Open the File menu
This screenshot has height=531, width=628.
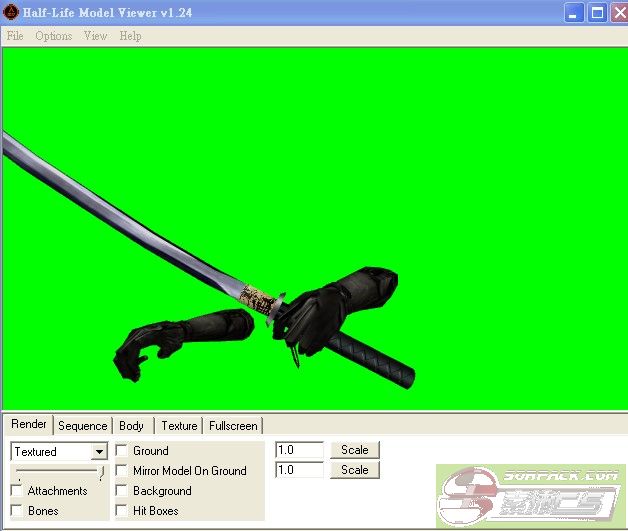[15, 36]
